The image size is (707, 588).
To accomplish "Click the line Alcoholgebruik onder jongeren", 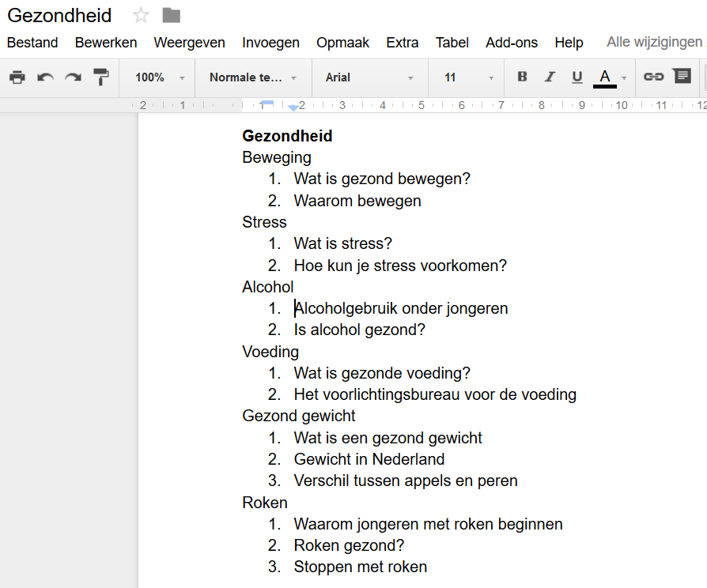I will point(401,309).
